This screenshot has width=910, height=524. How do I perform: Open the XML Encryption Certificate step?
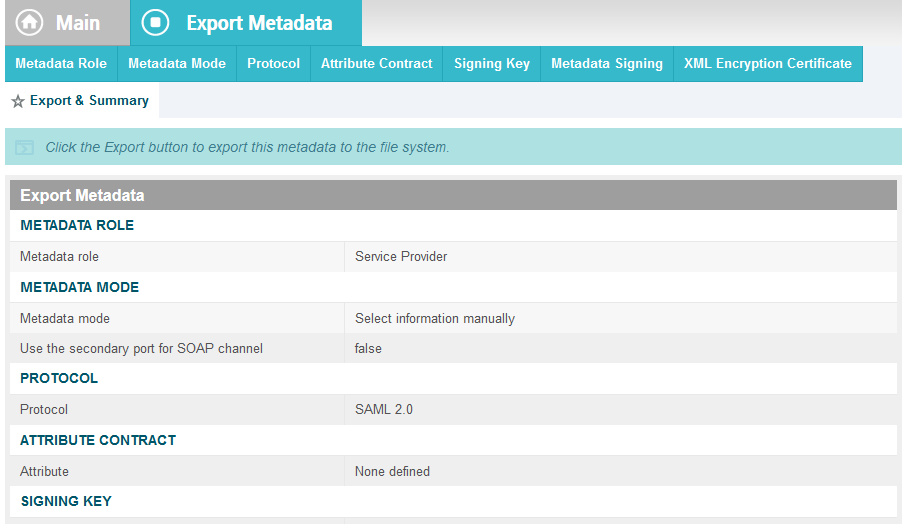tap(768, 64)
